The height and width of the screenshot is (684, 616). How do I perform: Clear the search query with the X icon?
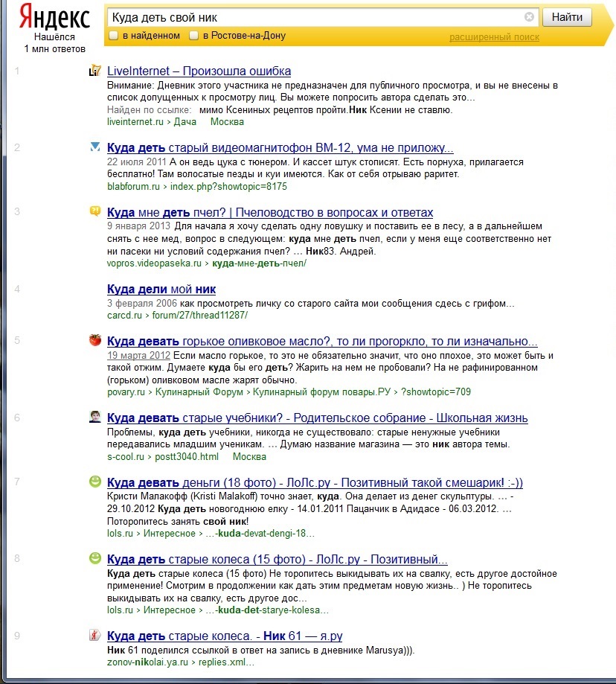click(x=529, y=17)
